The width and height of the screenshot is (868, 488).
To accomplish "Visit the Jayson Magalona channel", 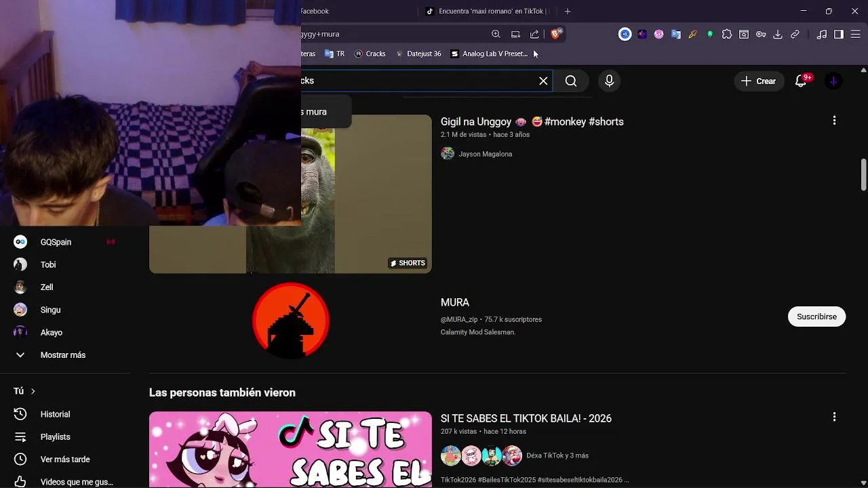I will click(486, 154).
